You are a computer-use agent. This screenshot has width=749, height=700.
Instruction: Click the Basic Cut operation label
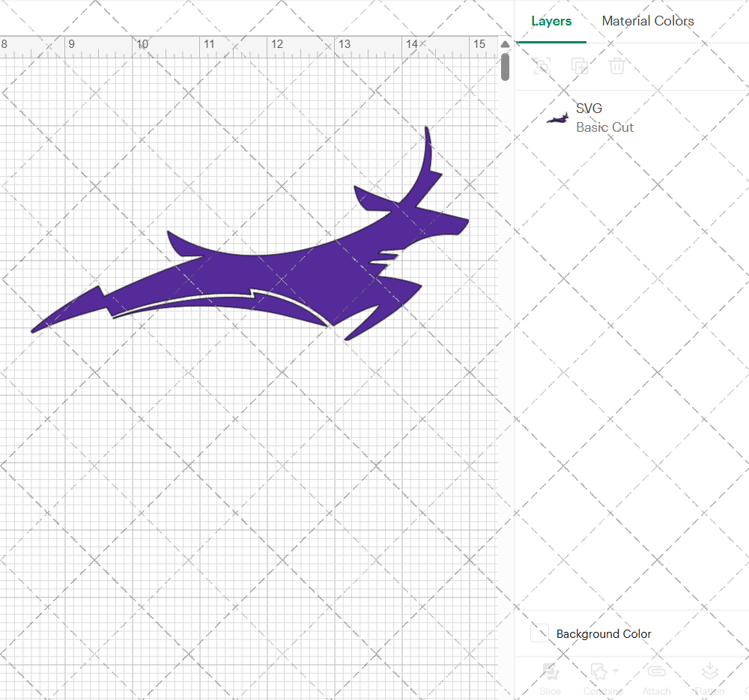(604, 127)
